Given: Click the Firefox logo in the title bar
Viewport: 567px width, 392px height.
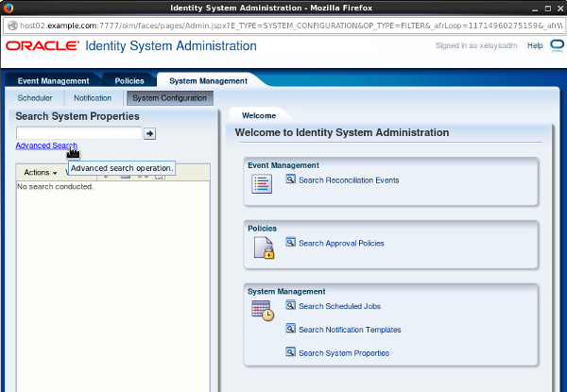Looking at the screenshot, I should pyautogui.click(x=9, y=8).
